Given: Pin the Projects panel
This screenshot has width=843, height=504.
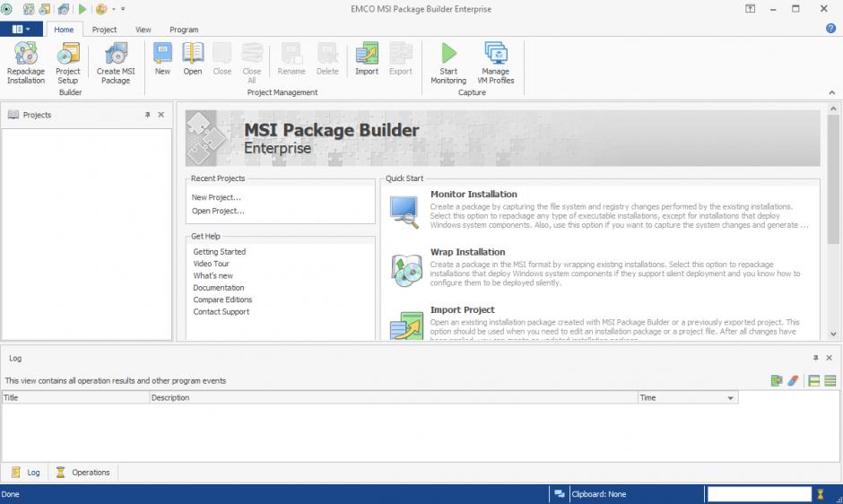Looking at the screenshot, I should (147, 115).
